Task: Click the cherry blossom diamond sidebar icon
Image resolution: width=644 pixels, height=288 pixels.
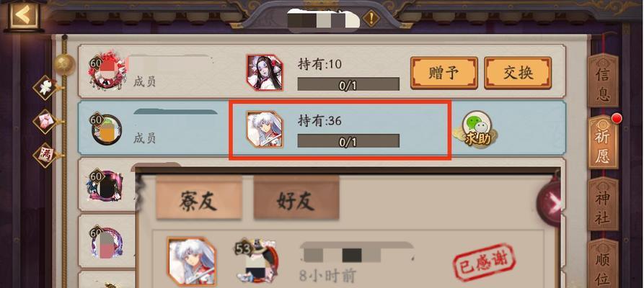Action: pos(45,121)
